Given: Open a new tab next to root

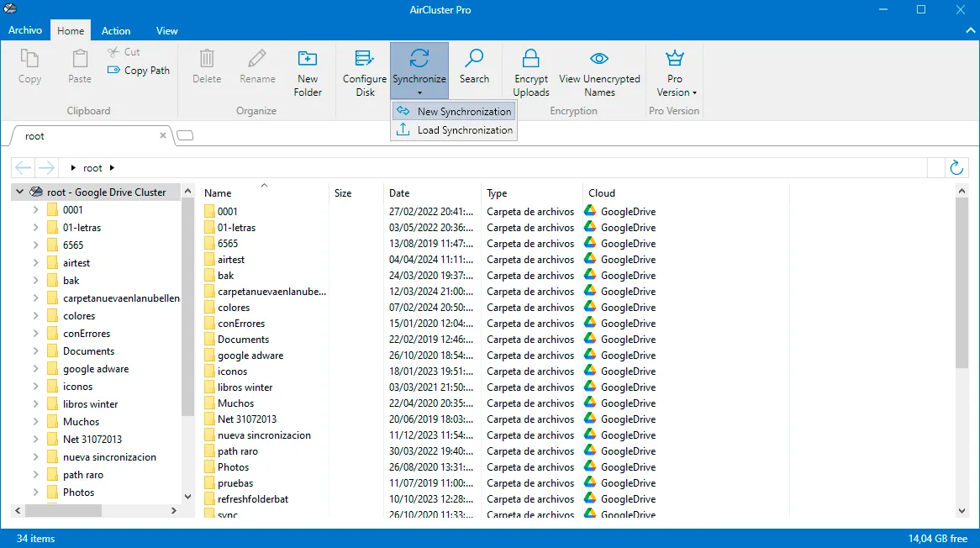Looking at the screenshot, I should pos(185,135).
